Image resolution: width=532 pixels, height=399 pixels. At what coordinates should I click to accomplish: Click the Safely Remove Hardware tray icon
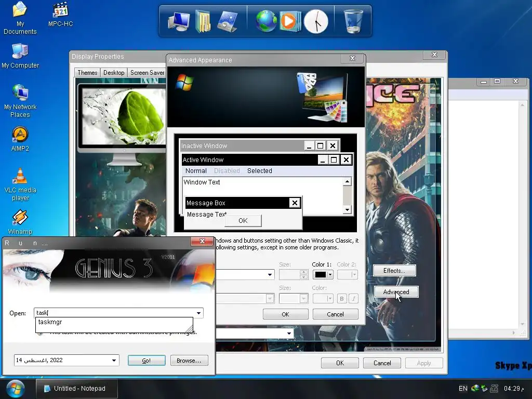point(485,388)
